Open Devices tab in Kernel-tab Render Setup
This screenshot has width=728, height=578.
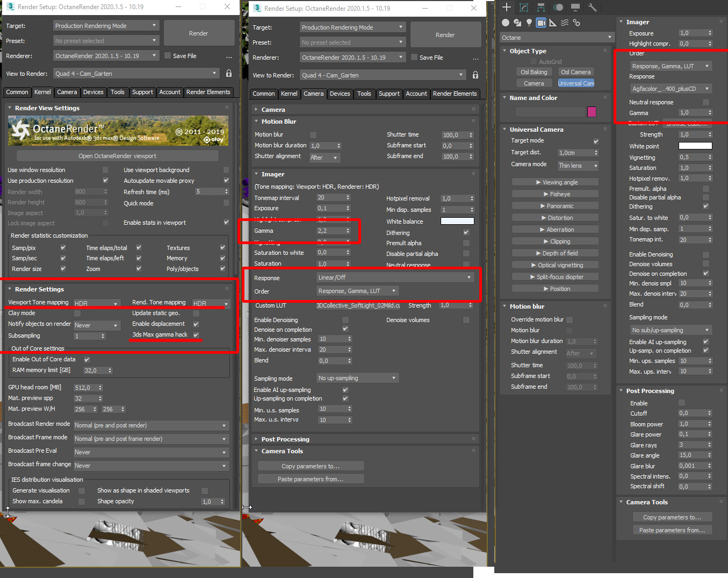[93, 92]
